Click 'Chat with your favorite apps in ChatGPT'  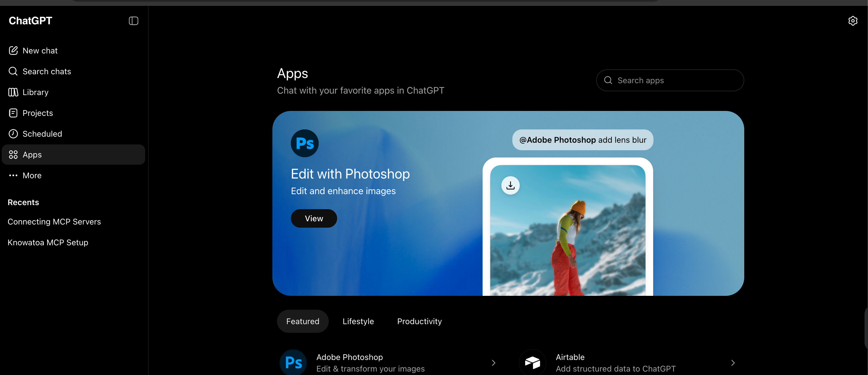point(361,90)
